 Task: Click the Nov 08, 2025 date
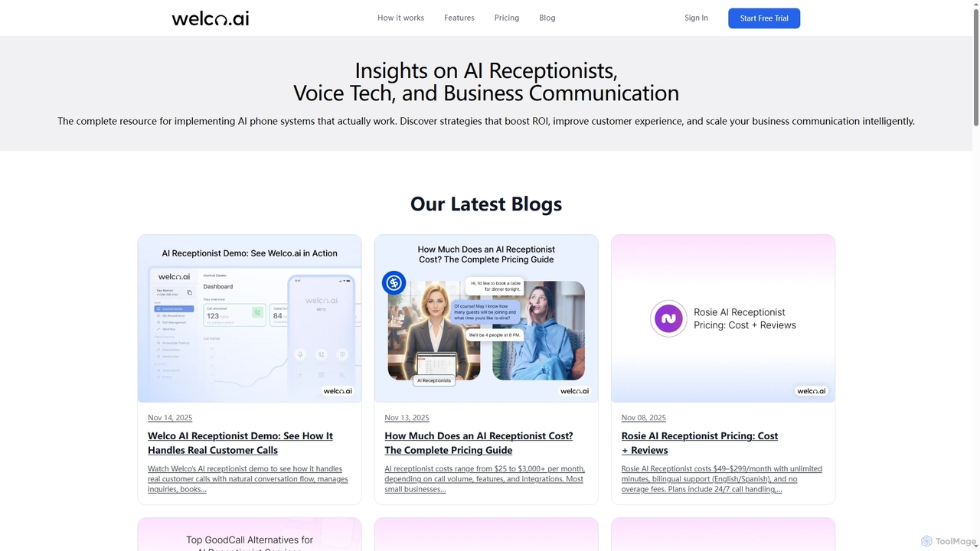coord(644,418)
